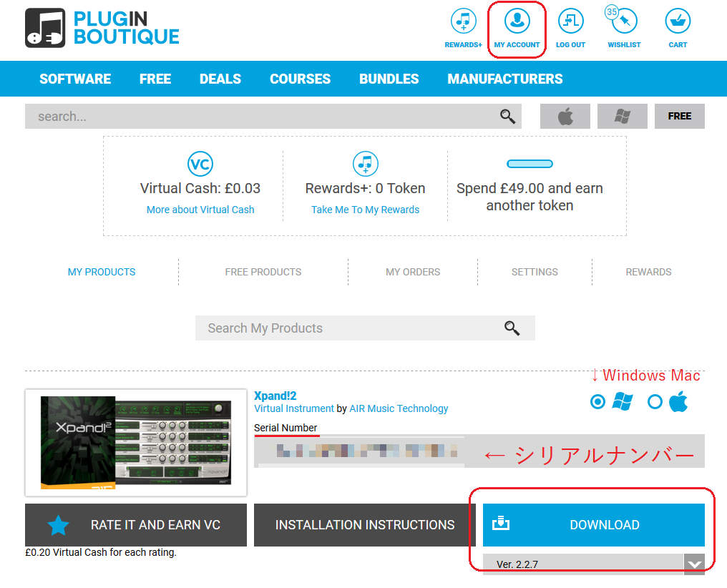Click the Log Out icon
The width and height of the screenshot is (727, 588).
[570, 21]
